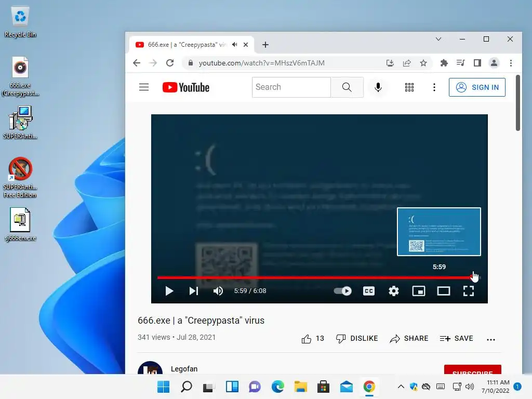Open taskbar Search
The height and width of the screenshot is (399, 532).
(x=187, y=387)
